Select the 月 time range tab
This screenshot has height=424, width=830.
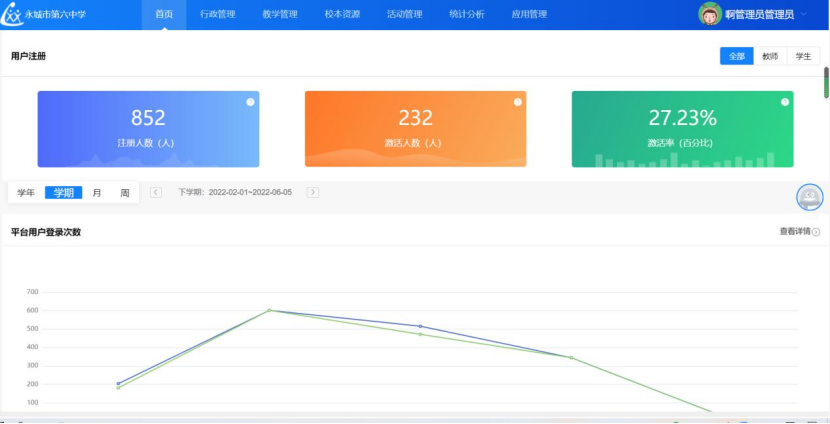pos(97,193)
